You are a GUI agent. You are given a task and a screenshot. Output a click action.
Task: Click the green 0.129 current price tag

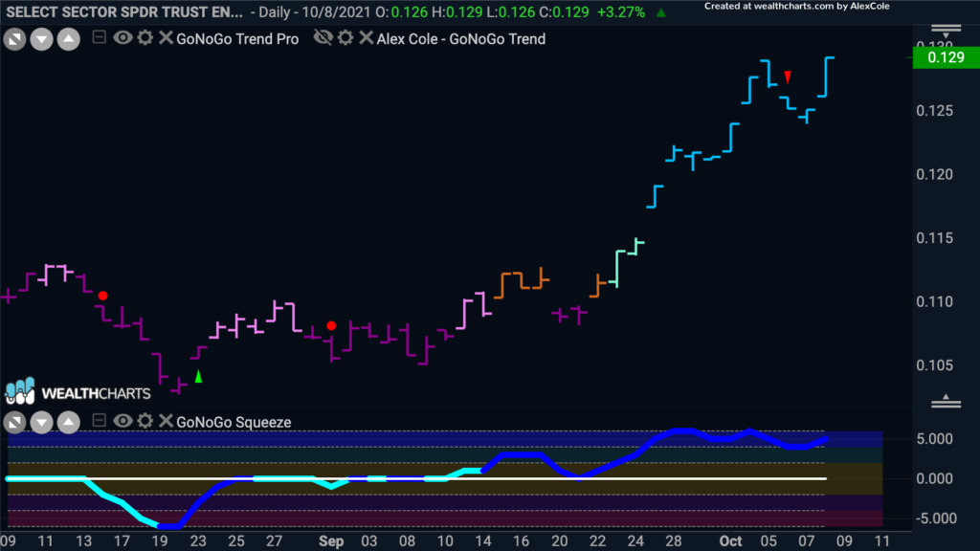coord(946,57)
